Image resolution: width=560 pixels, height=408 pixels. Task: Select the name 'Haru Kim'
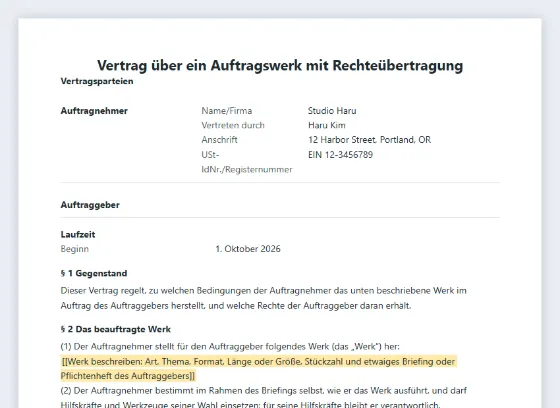point(327,125)
